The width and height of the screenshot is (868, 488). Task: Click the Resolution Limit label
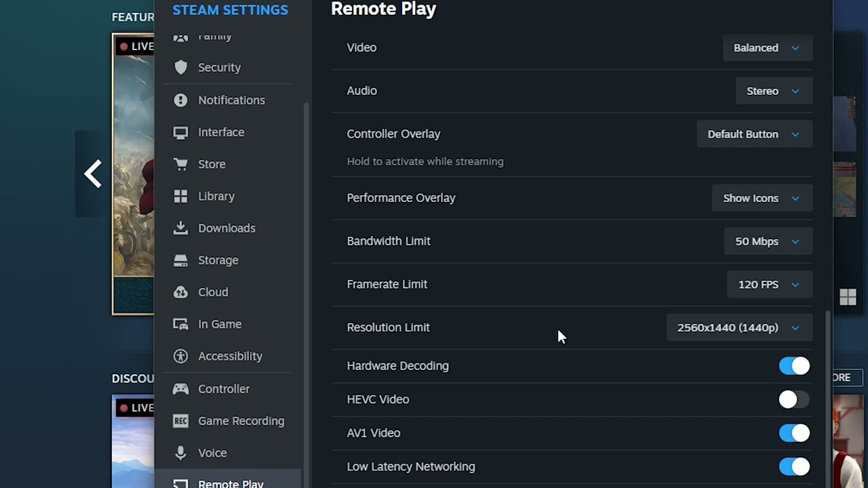[x=388, y=327]
